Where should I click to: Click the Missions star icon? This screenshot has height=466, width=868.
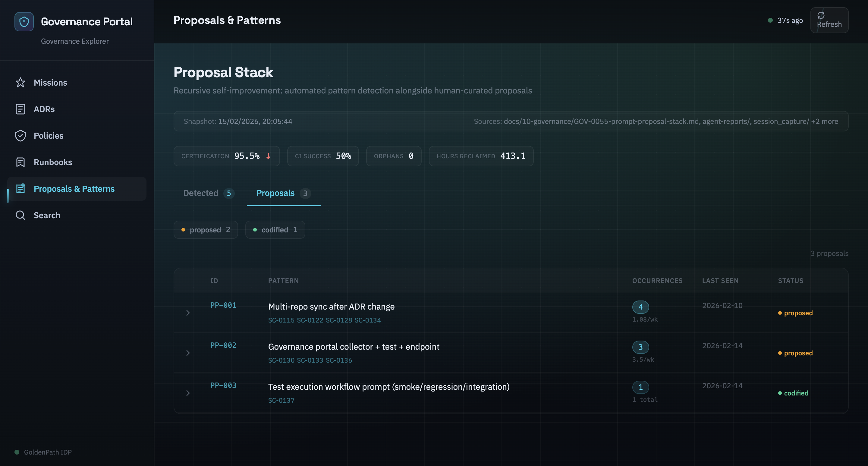click(20, 83)
